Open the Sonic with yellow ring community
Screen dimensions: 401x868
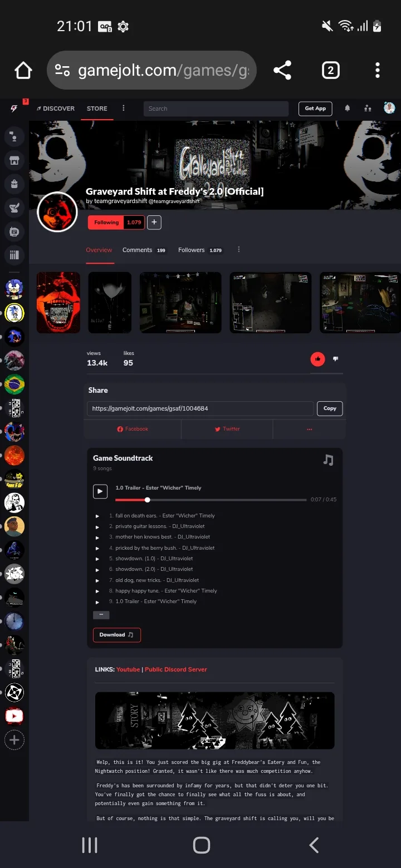coord(14,313)
